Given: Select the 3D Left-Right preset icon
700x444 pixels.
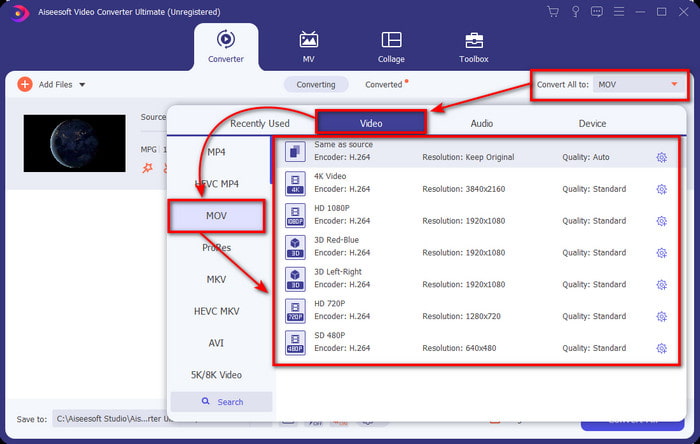Looking at the screenshot, I should coord(295,279).
